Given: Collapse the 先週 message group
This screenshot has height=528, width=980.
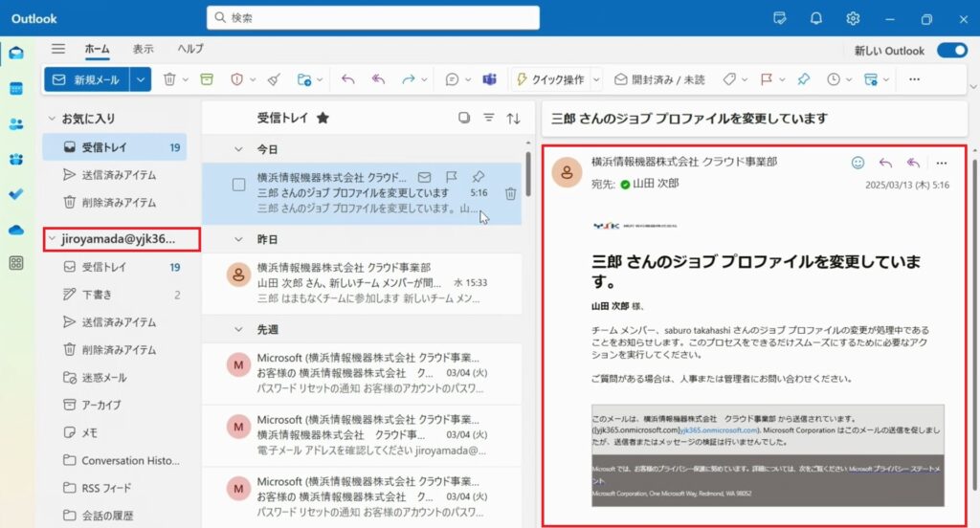Looking at the screenshot, I should [238, 329].
